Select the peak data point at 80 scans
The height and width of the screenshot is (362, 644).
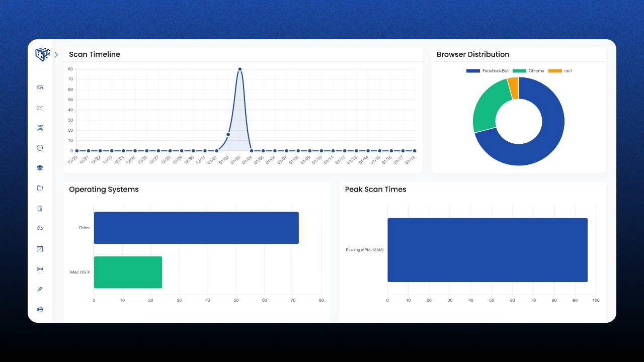tap(240, 69)
